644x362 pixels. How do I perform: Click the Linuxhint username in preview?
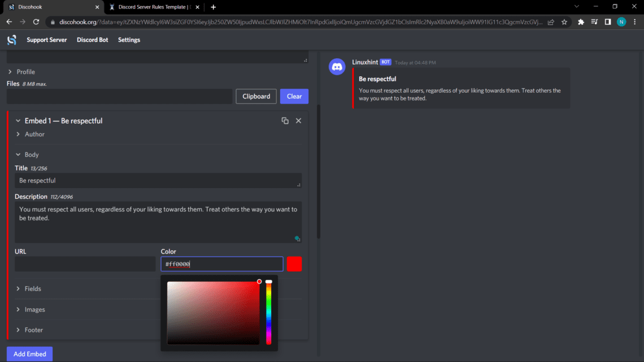coord(365,62)
